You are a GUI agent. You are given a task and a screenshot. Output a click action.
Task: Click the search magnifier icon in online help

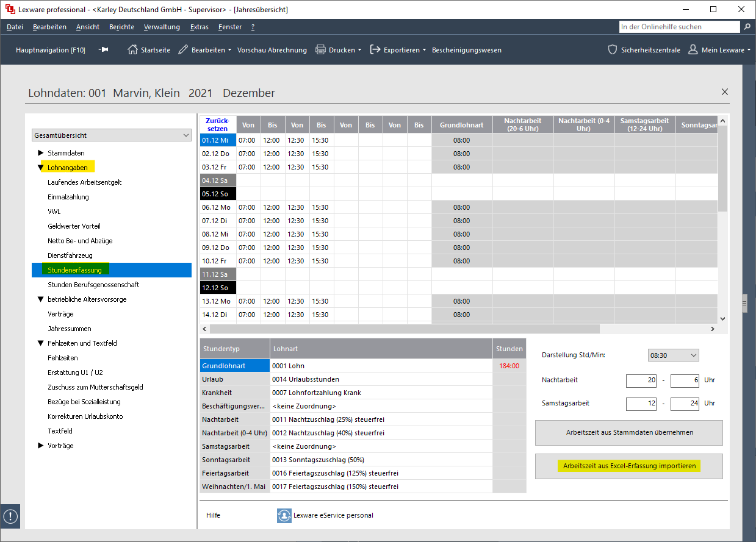pyautogui.click(x=747, y=27)
